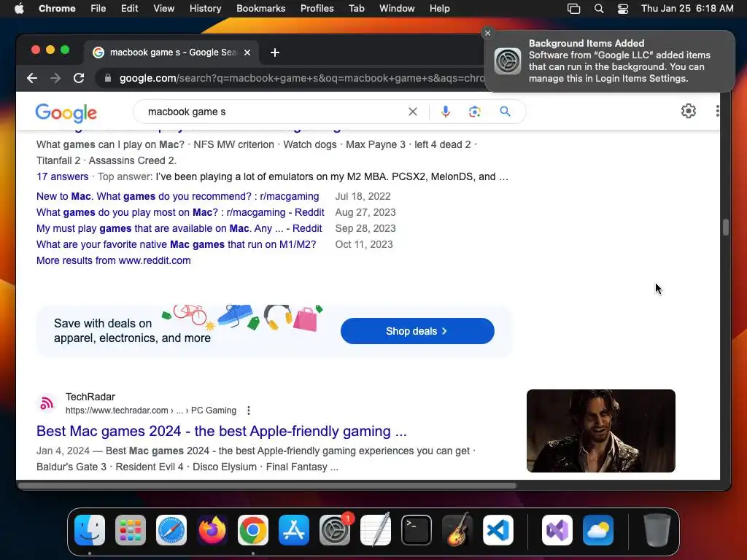Screen dimensions: 747x560
Task: Open Finder from the Dock
Action: pos(90,530)
